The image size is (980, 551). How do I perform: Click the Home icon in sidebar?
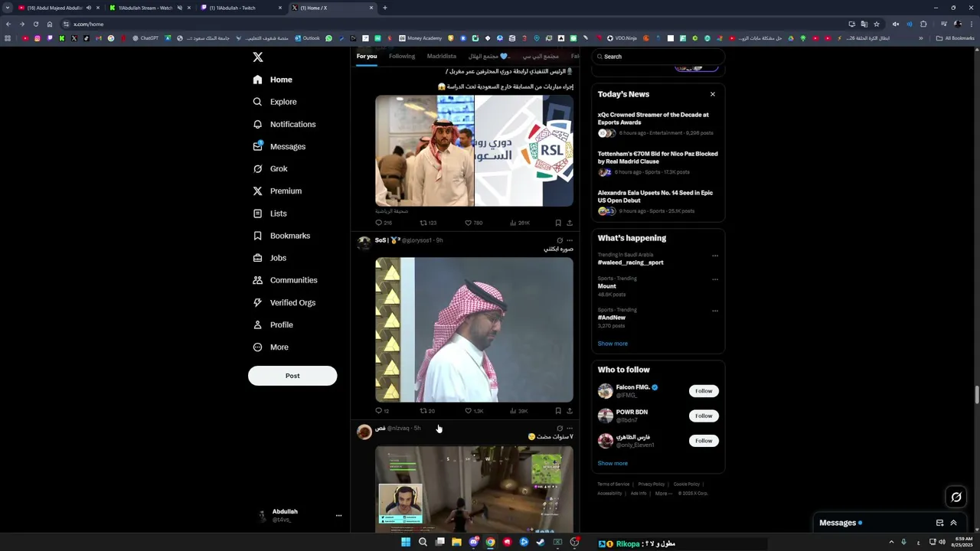click(x=257, y=80)
